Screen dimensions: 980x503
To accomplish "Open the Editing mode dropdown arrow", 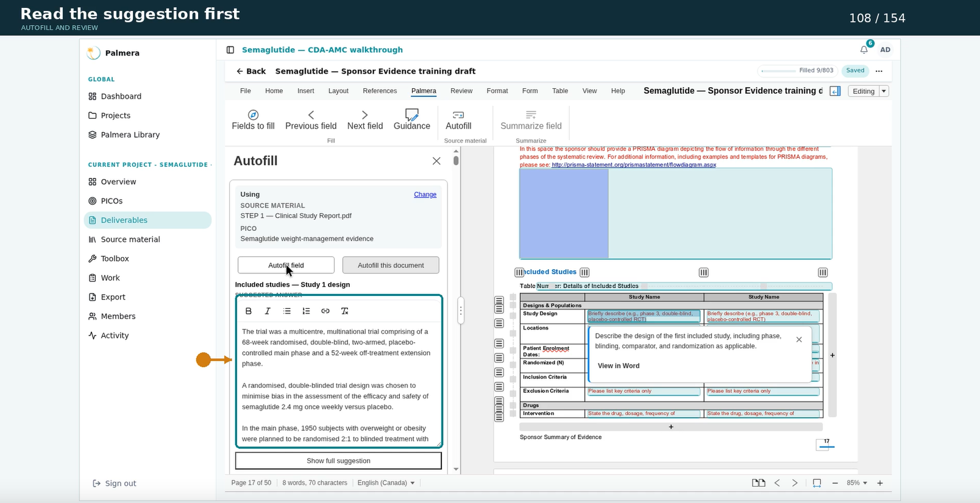I will (884, 91).
